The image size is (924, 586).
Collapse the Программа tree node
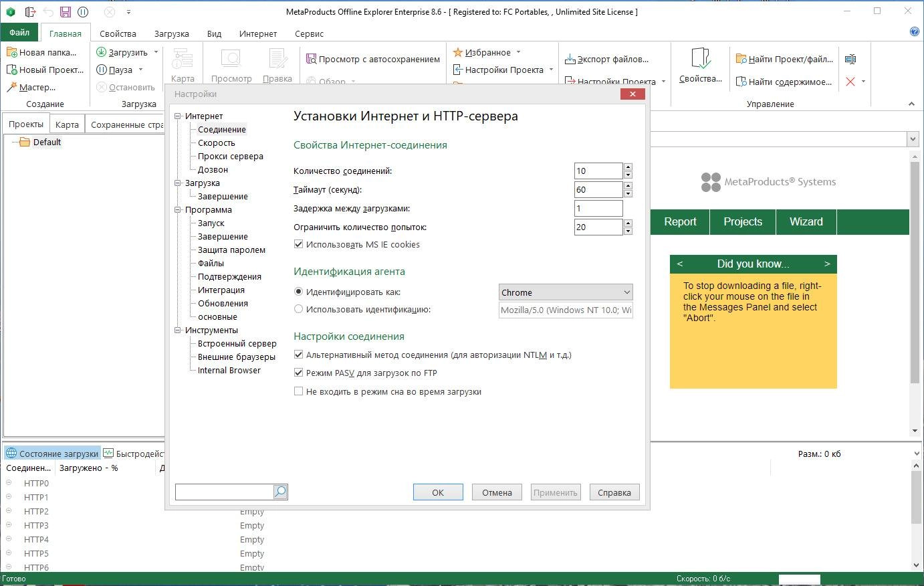(179, 209)
